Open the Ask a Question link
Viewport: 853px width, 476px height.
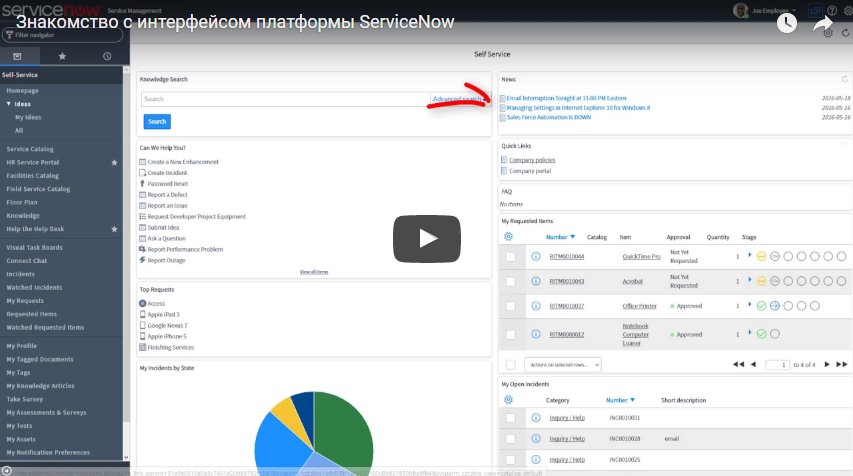click(166, 238)
